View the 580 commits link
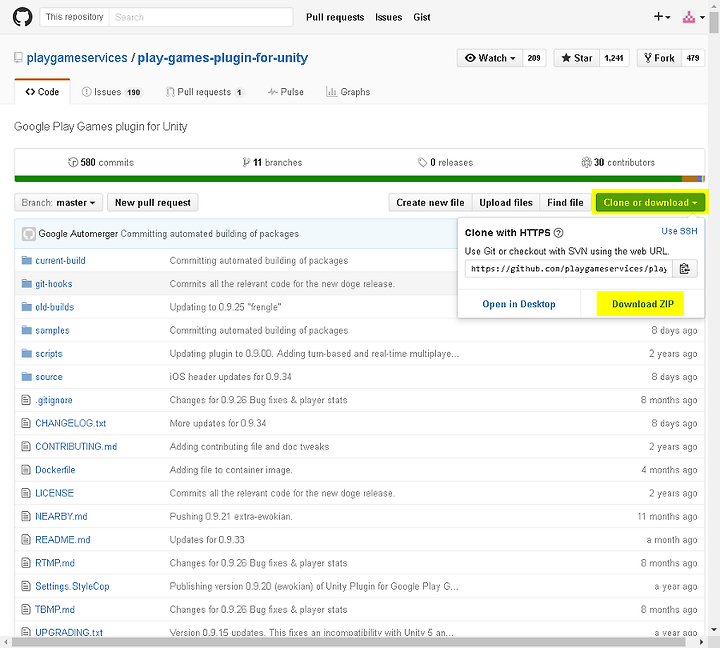720x648 pixels. point(101,163)
